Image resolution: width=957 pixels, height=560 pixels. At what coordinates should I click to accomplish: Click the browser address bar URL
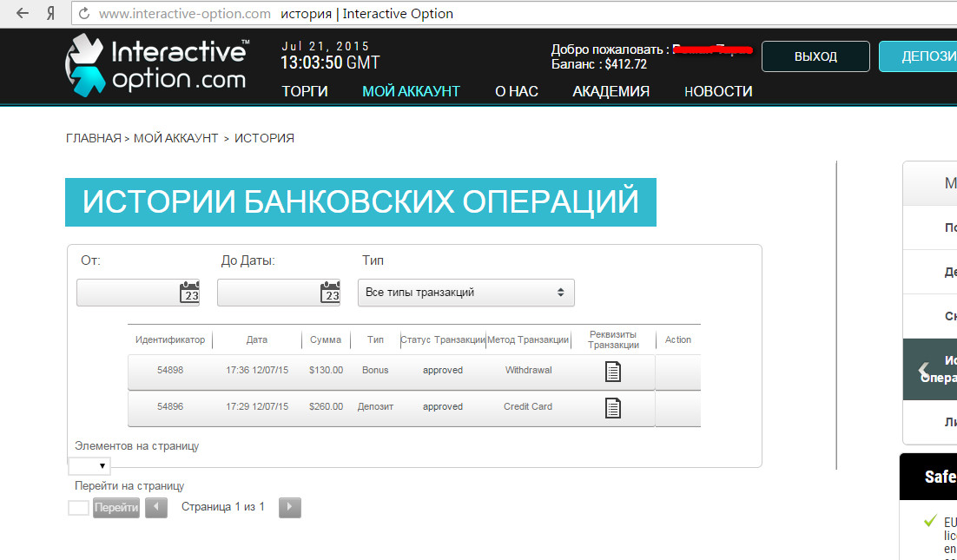(185, 13)
